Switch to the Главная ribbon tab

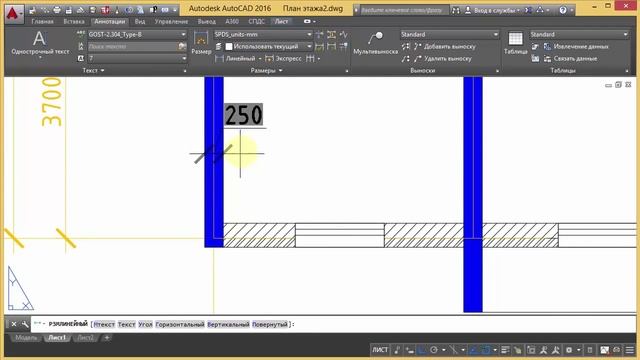point(42,21)
